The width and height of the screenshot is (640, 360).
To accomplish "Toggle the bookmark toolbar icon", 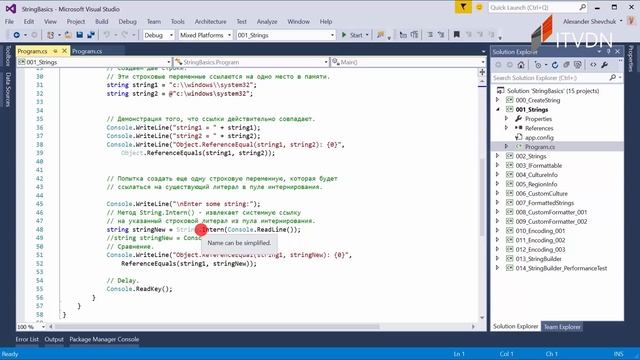I will pyautogui.click(x=457, y=35).
